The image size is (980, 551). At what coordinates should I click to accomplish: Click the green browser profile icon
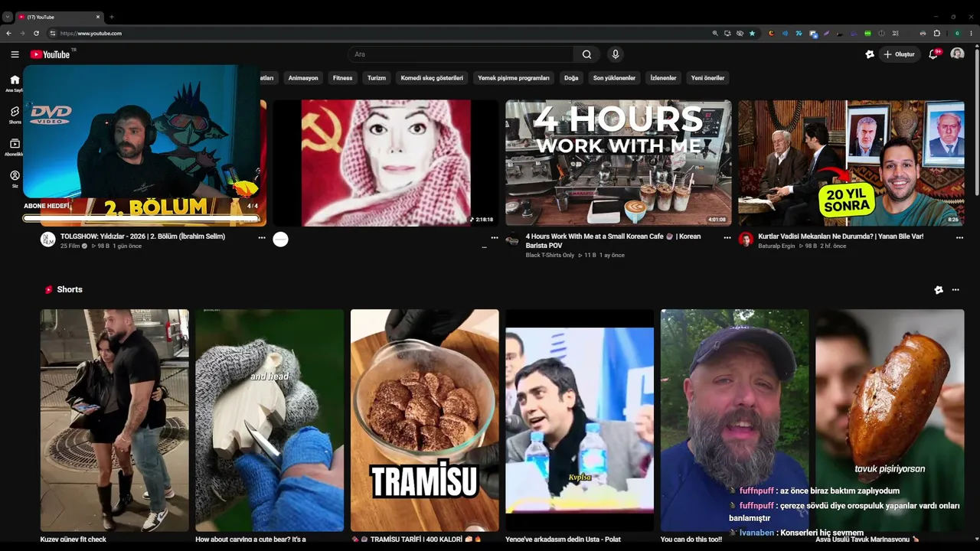(957, 34)
